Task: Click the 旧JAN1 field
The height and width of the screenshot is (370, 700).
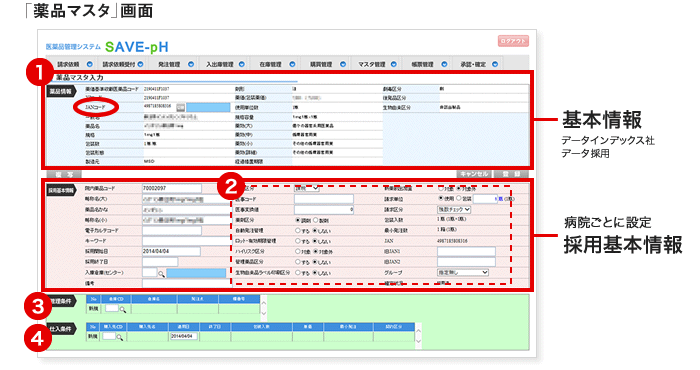Action: 466,252
